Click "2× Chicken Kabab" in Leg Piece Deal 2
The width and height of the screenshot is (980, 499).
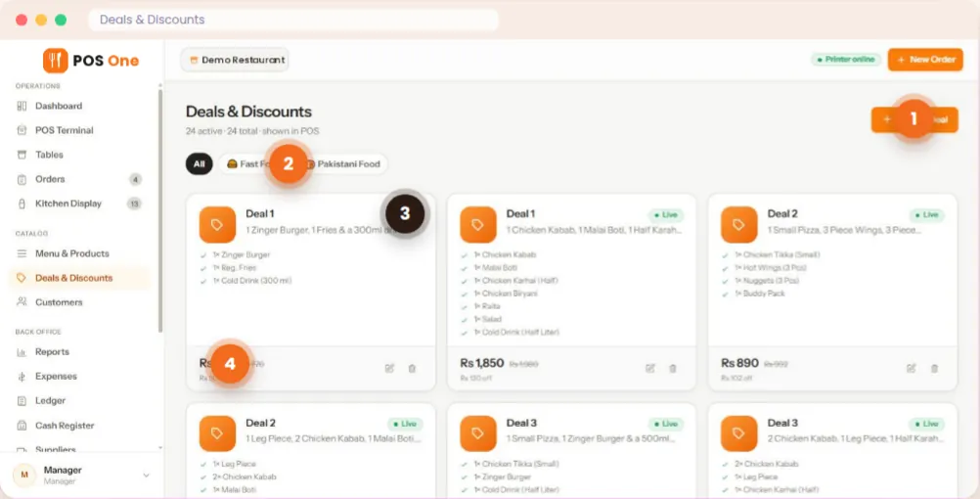point(245,476)
